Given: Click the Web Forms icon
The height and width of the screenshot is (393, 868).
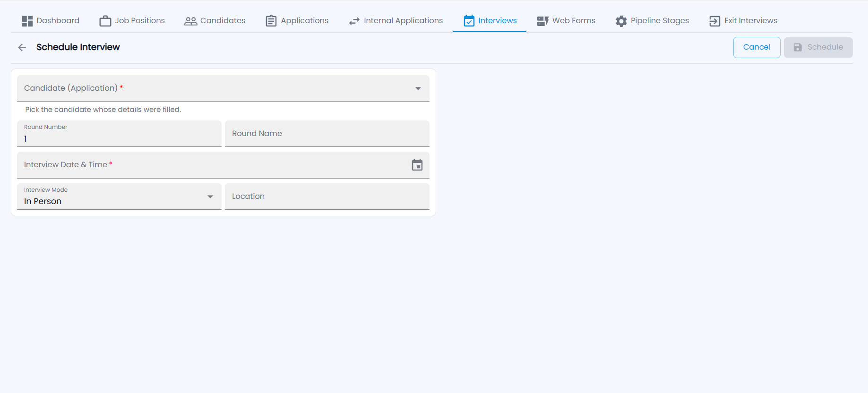Looking at the screenshot, I should (542, 21).
